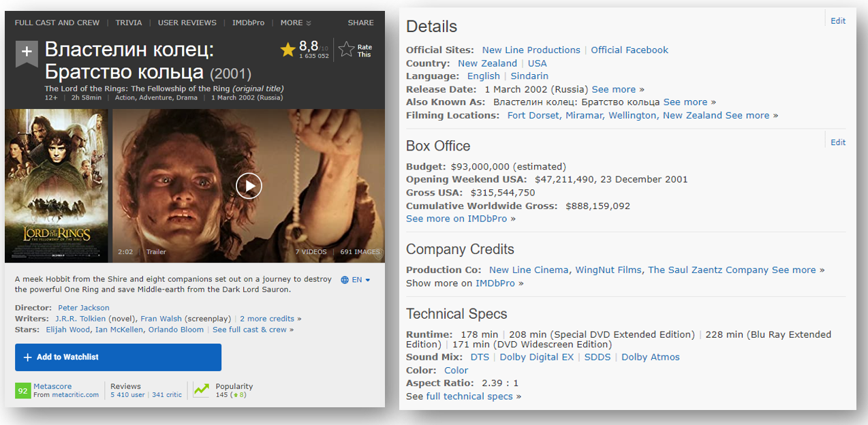Image resolution: width=868 pixels, height=425 pixels.
Task: Expand 2 more credits for writers
Action: (x=267, y=319)
